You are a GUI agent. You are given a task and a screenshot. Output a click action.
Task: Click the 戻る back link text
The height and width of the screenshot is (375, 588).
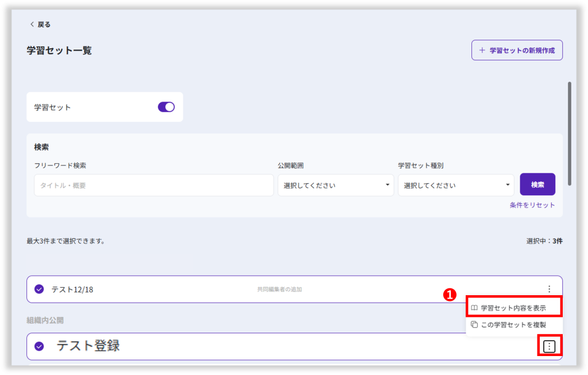(x=44, y=25)
